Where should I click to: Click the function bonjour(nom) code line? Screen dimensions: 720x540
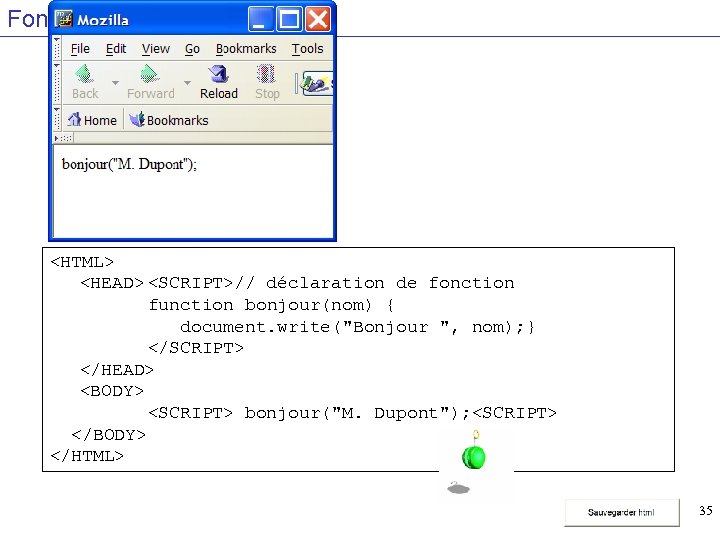271,305
